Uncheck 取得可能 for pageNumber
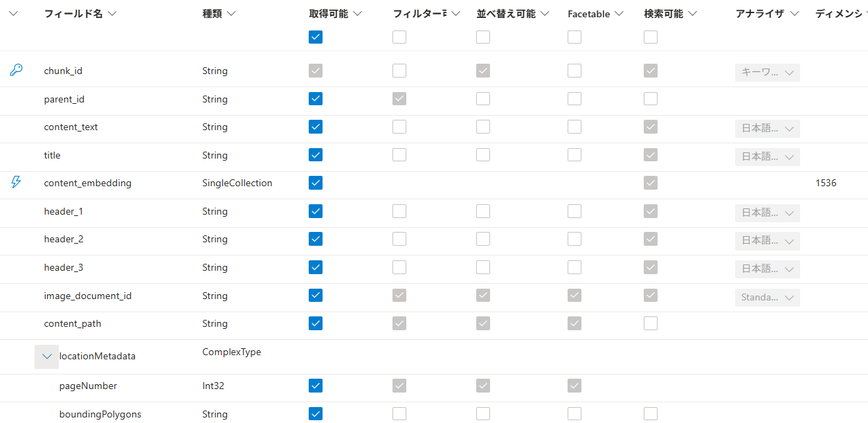This screenshot has height=423, width=868. [x=316, y=386]
